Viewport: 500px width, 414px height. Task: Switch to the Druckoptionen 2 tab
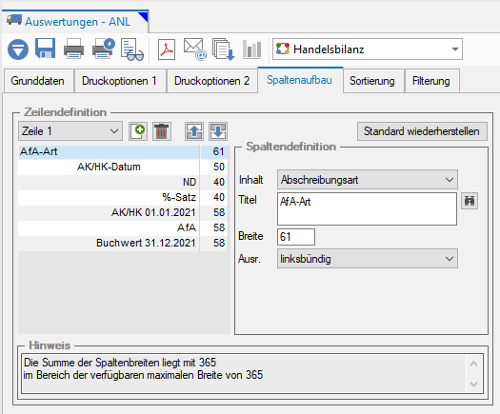212,81
